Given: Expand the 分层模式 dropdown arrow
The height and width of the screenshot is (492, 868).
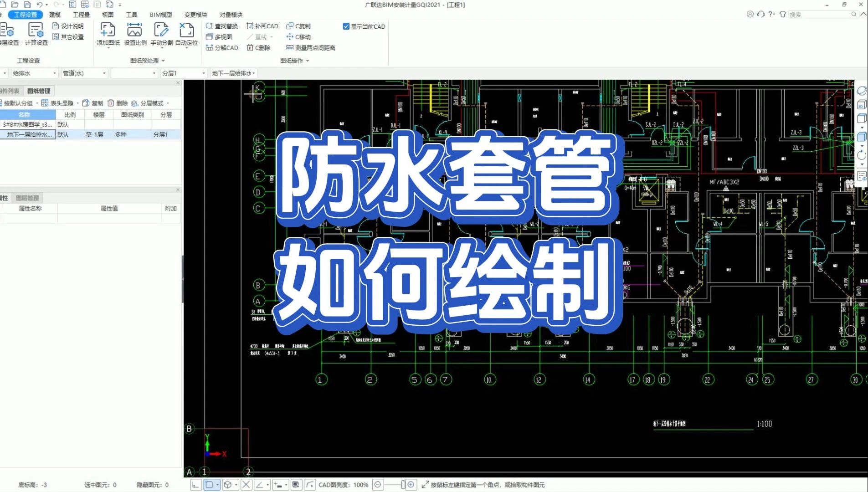Looking at the screenshot, I should [x=168, y=103].
